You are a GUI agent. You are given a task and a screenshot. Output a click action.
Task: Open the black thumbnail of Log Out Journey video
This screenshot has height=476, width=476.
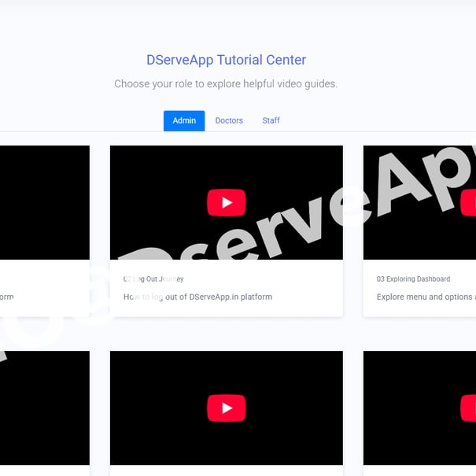point(227,202)
